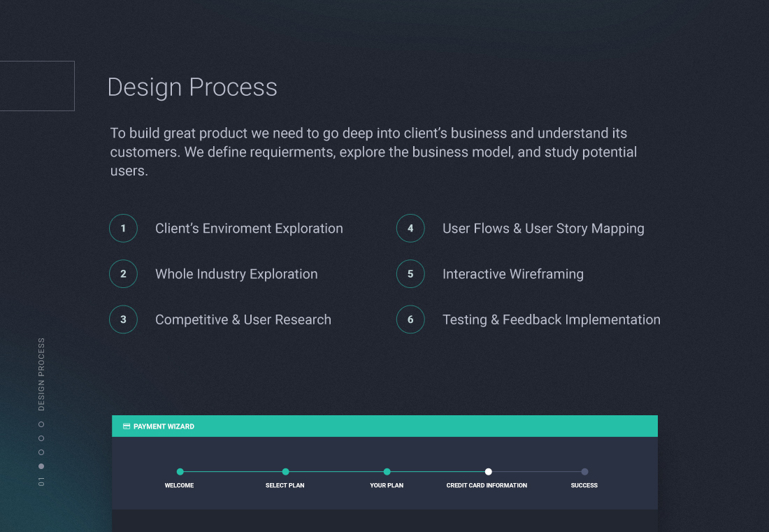
Task: Click "Testing & Feedback Implementation" text
Action: click(x=552, y=319)
